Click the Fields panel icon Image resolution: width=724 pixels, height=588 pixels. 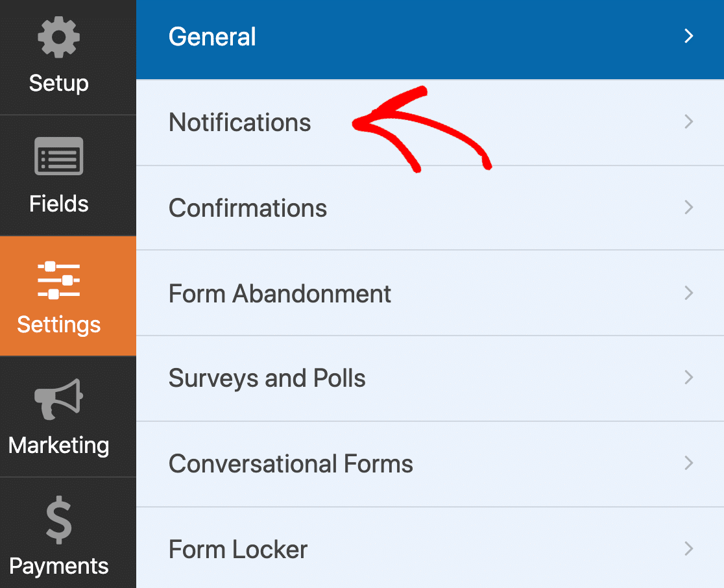[x=58, y=156]
